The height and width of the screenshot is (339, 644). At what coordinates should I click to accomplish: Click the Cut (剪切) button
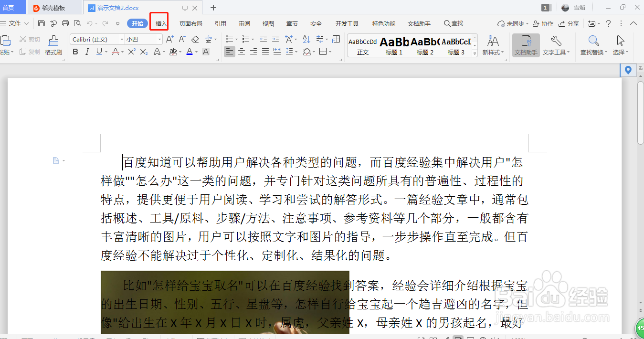(30, 39)
